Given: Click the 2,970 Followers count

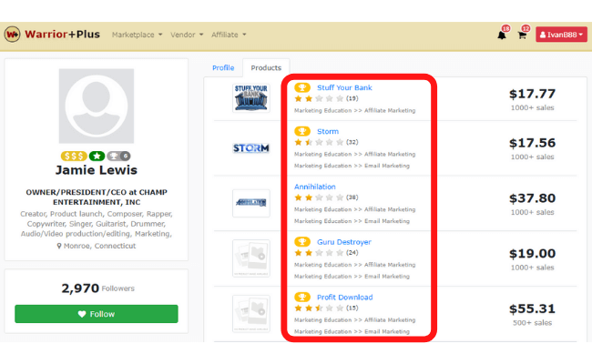Looking at the screenshot, I should (97, 288).
